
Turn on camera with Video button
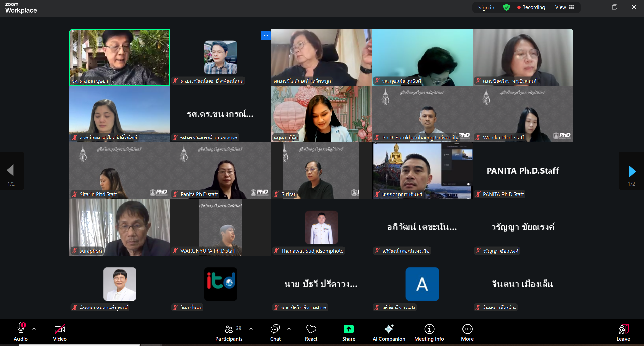click(60, 333)
